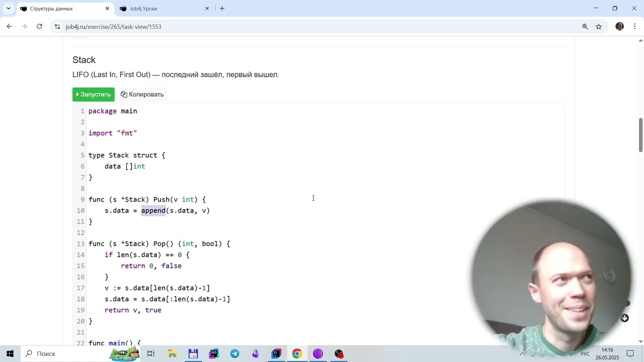Open the IntelliJ IDEA taskbar icon
The image size is (644, 362).
click(x=276, y=354)
